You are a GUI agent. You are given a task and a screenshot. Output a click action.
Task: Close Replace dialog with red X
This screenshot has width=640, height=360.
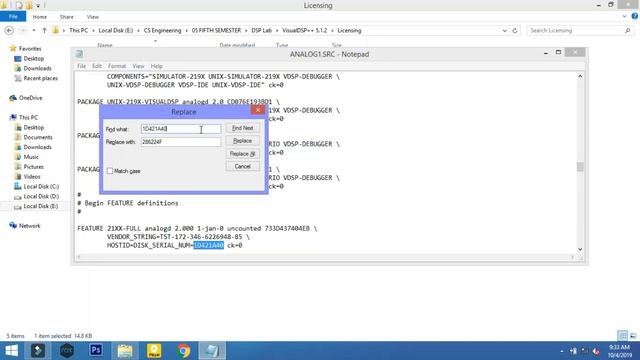[x=258, y=110]
